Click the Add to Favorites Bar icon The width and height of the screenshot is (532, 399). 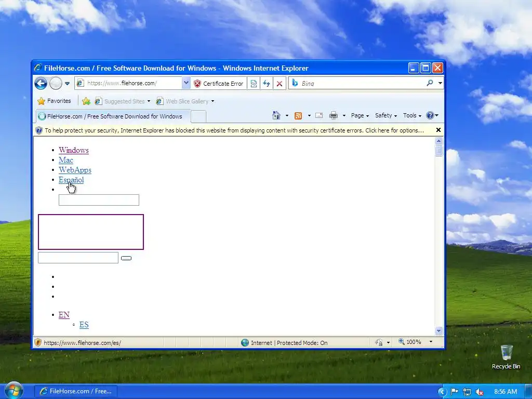[86, 101]
